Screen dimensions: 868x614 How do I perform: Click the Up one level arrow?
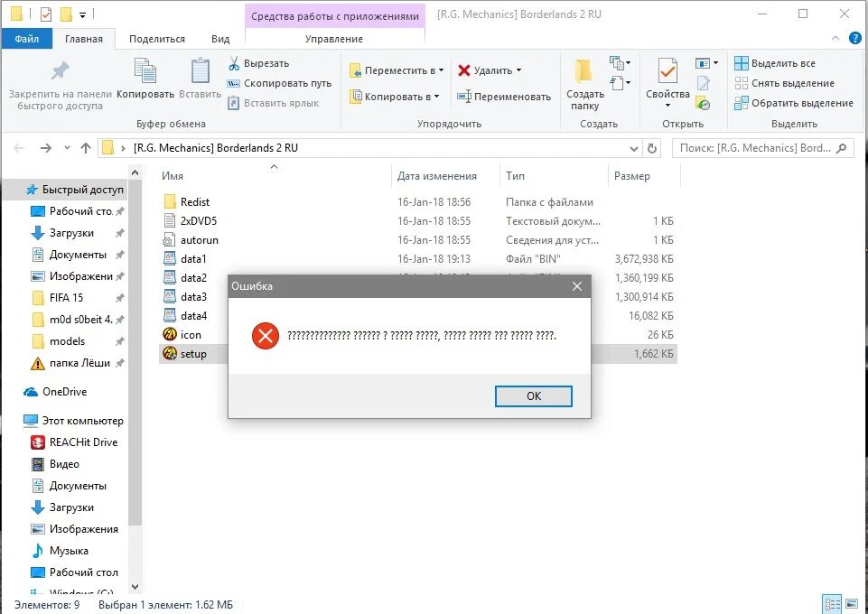(x=86, y=148)
